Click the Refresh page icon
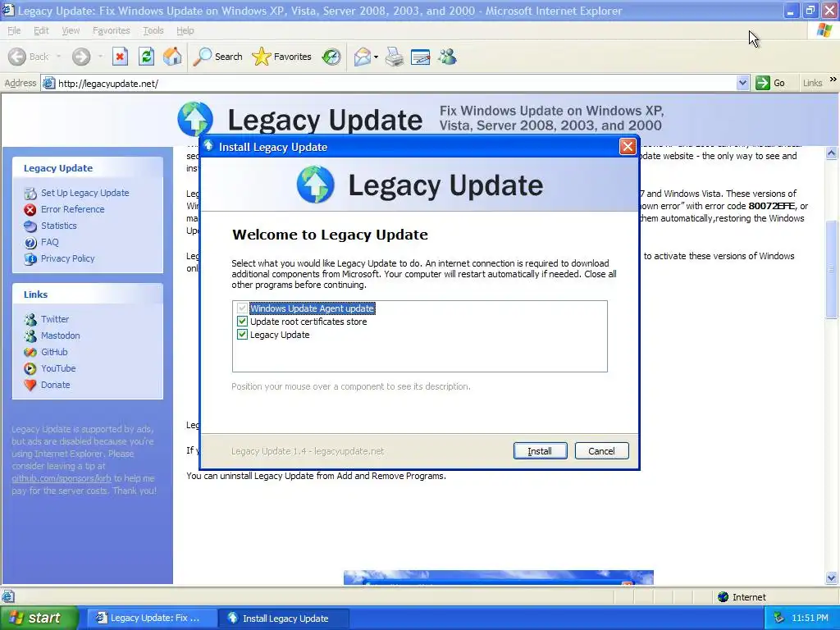 [146, 57]
